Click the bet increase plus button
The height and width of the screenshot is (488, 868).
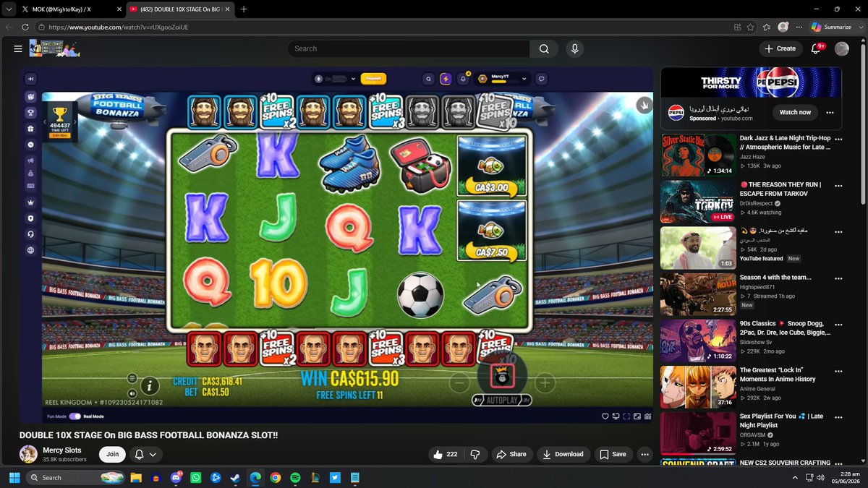click(545, 383)
